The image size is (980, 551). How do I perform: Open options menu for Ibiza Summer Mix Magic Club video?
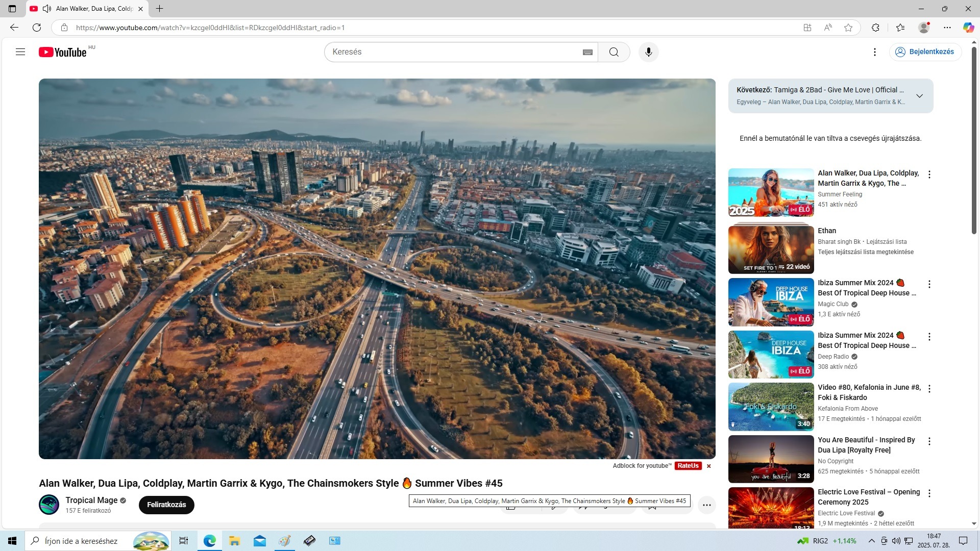(929, 284)
